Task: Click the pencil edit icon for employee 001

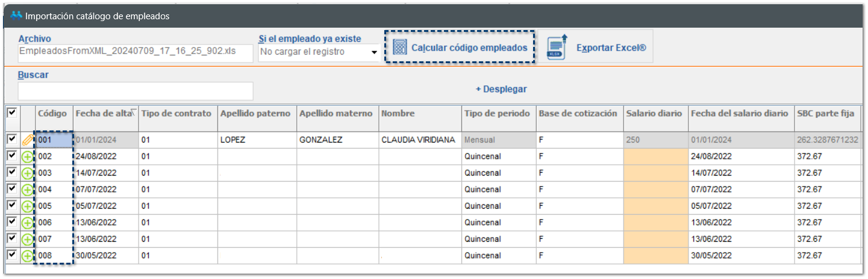Action: point(28,140)
